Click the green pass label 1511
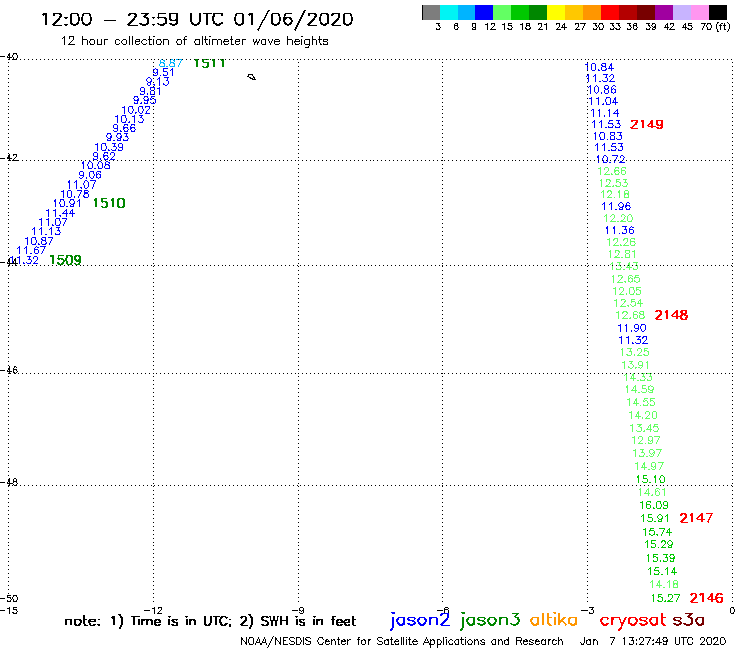Screen dimensions: 740x650 [209, 63]
